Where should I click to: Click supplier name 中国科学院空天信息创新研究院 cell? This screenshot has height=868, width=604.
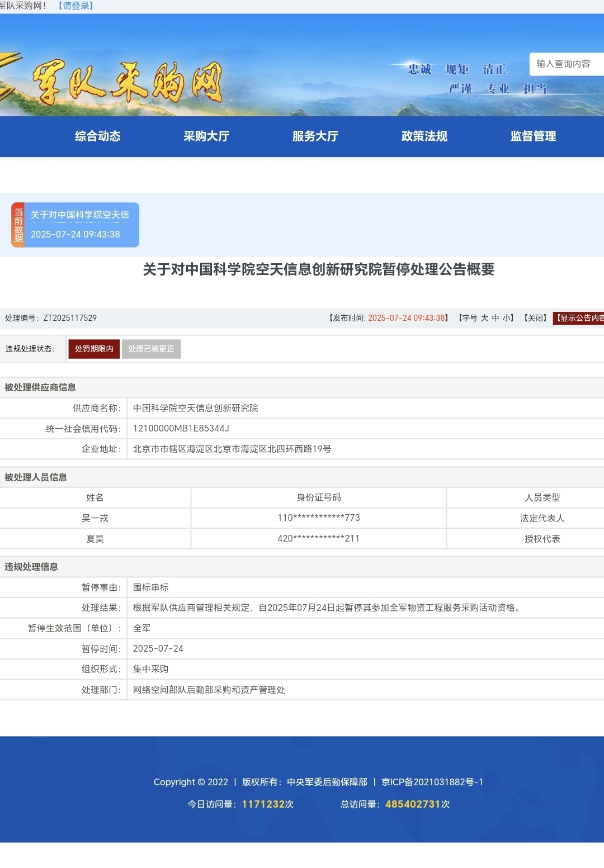pyautogui.click(x=196, y=409)
